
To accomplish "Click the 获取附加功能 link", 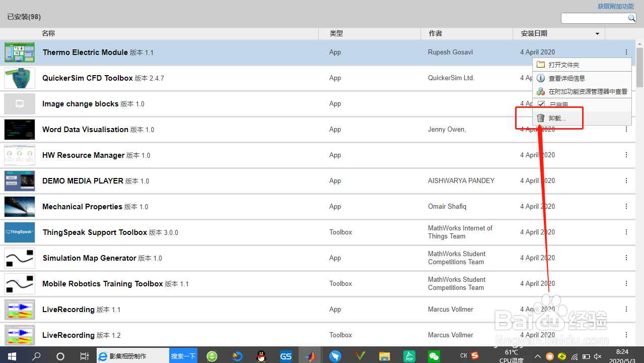I will (x=616, y=7).
